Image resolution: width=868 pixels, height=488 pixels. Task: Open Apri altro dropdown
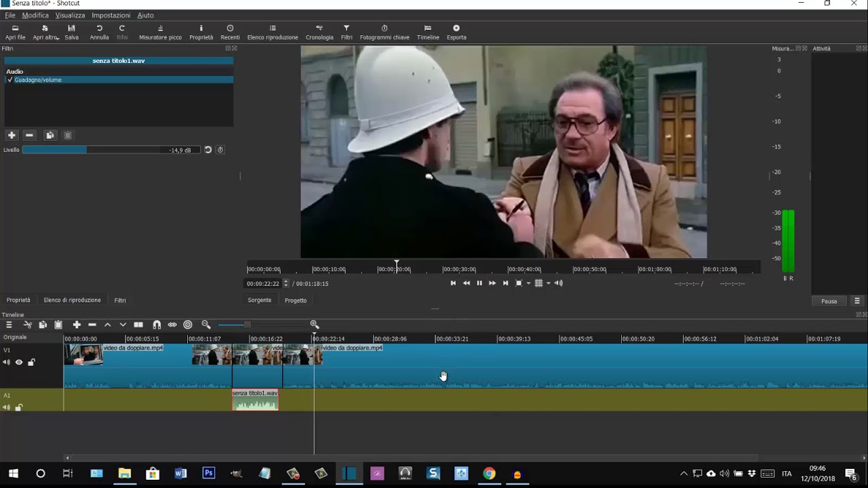pos(45,33)
